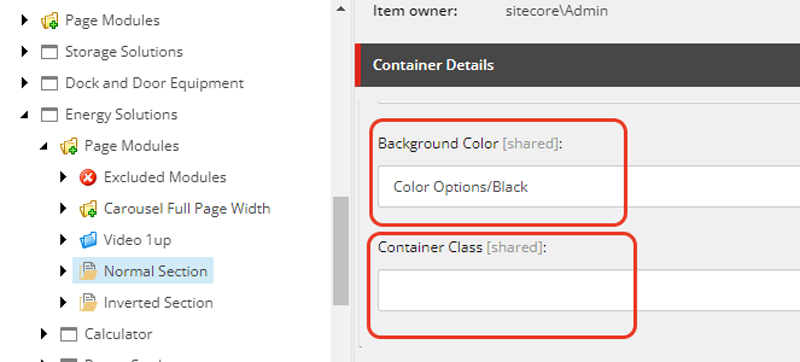This screenshot has height=362, width=800.
Task: Collapse the nested Page Modules node
Action: click(x=44, y=147)
